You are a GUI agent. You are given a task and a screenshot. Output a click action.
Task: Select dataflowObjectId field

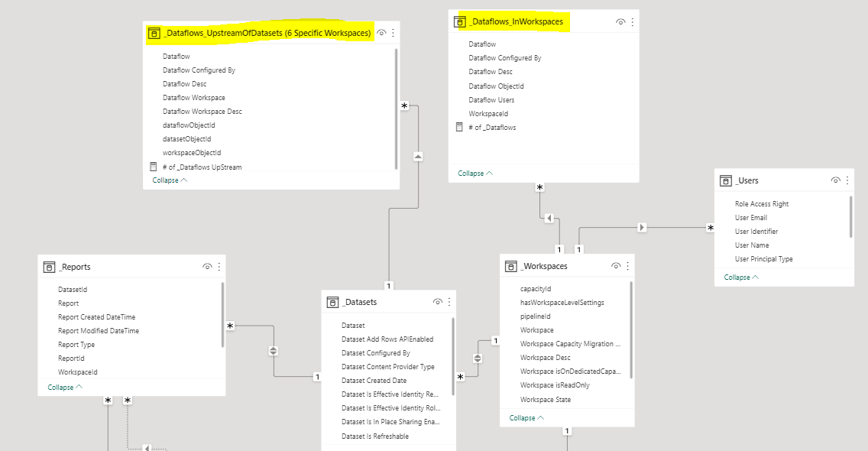[x=189, y=125]
